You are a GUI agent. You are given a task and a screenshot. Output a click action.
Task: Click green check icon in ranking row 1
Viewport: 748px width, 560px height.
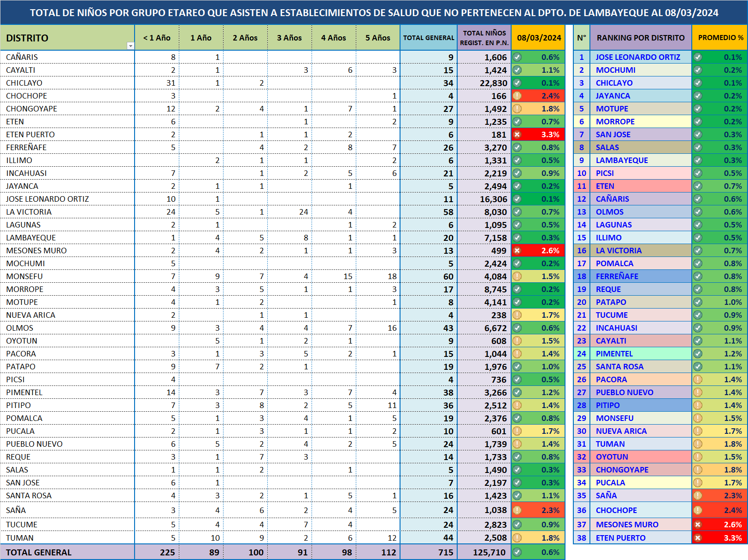click(x=698, y=57)
